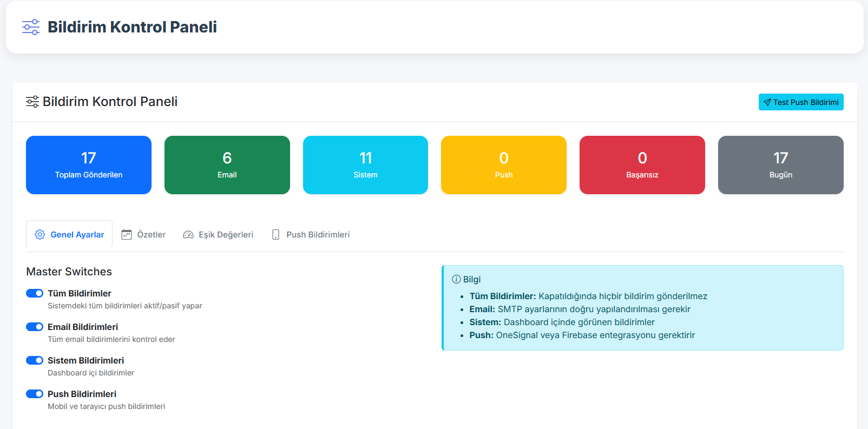The width and height of the screenshot is (868, 429).
Task: Click the sliders icon beside card title
Action: [32, 102]
